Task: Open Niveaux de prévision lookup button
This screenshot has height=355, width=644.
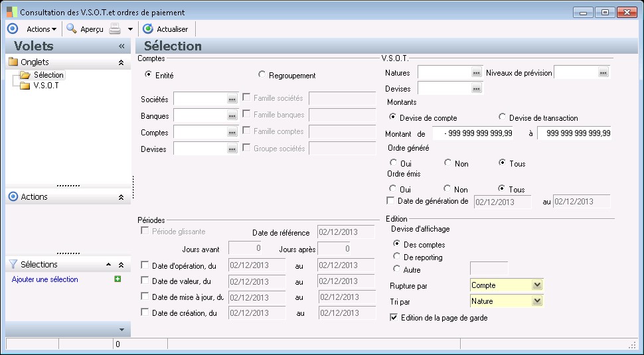Action: pyautogui.click(x=602, y=72)
